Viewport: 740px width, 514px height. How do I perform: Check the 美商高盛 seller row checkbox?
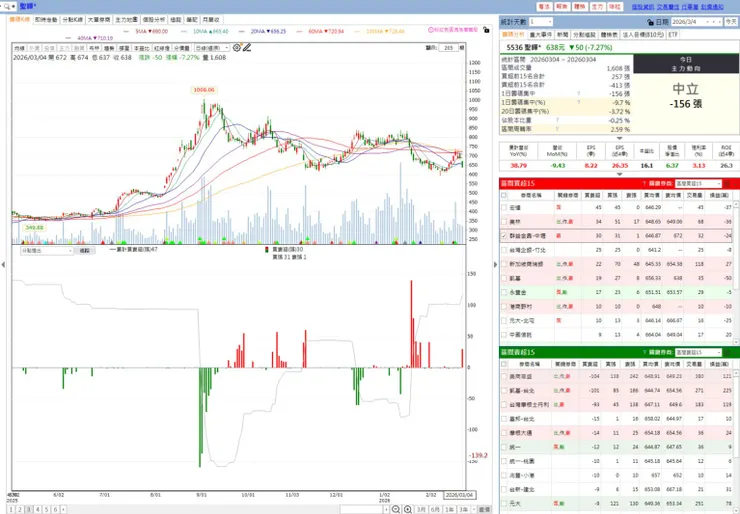coord(504,376)
